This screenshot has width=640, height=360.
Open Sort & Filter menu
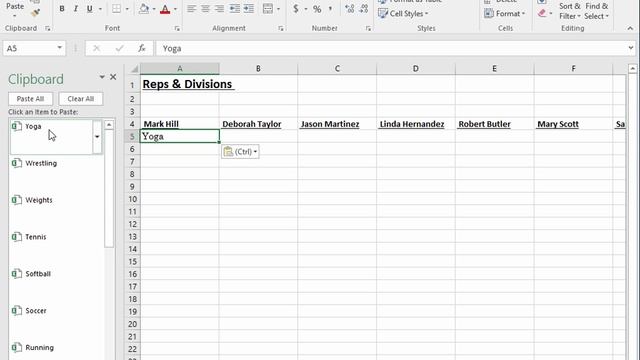tap(570, 11)
